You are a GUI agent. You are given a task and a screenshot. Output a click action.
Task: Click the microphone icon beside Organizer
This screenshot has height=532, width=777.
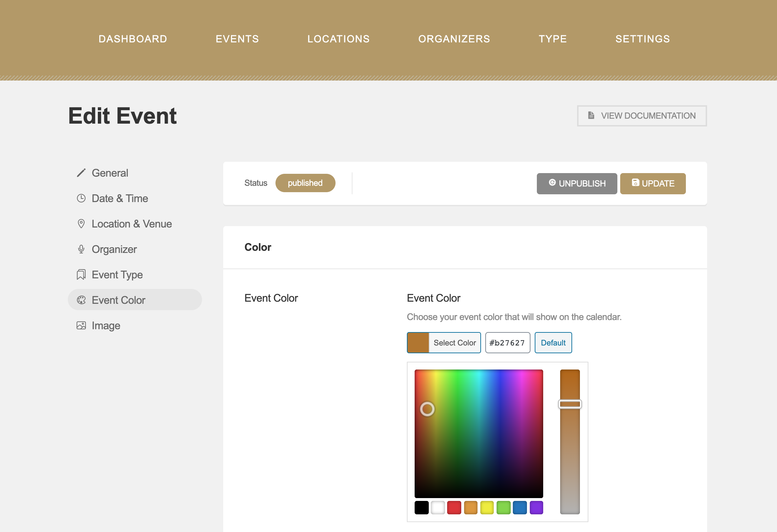coord(81,249)
